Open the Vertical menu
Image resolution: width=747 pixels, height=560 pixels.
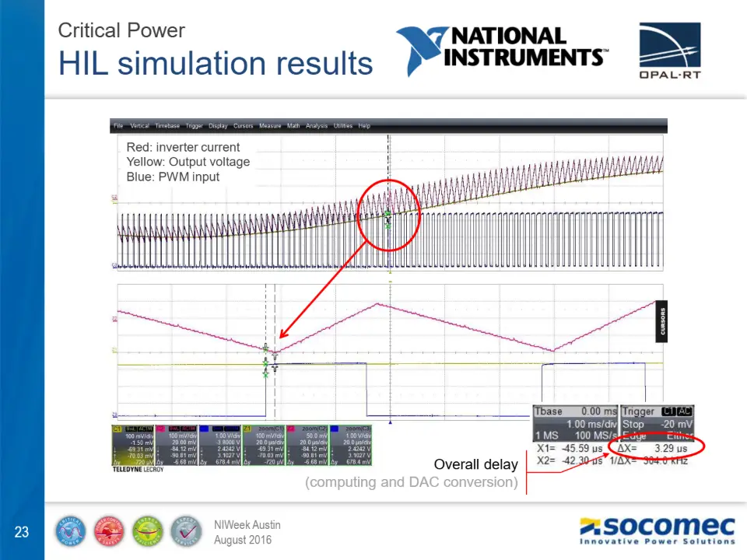coord(139,126)
